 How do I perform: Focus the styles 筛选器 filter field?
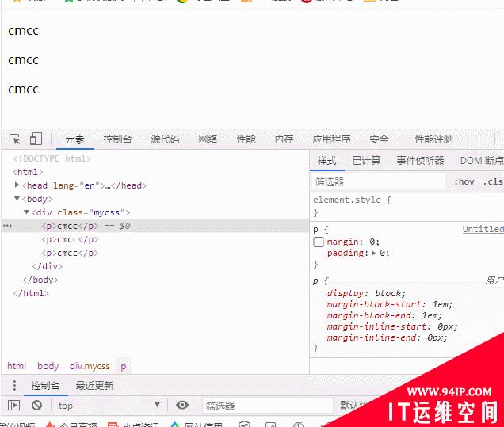click(378, 182)
